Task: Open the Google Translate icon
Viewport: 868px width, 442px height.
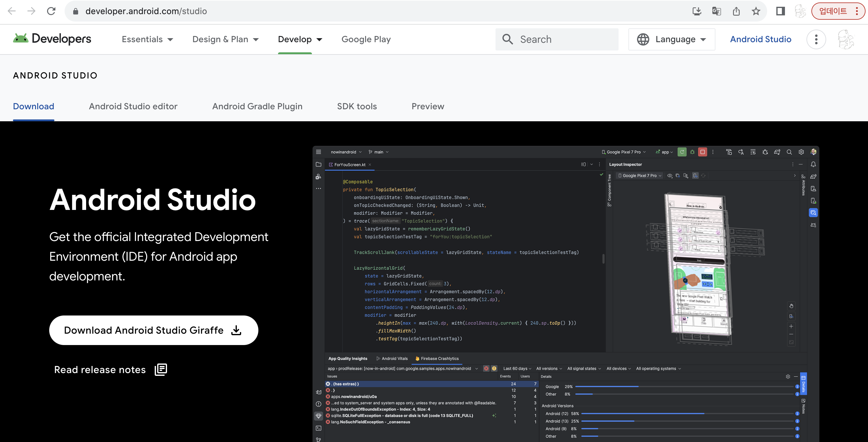Action: (x=716, y=11)
